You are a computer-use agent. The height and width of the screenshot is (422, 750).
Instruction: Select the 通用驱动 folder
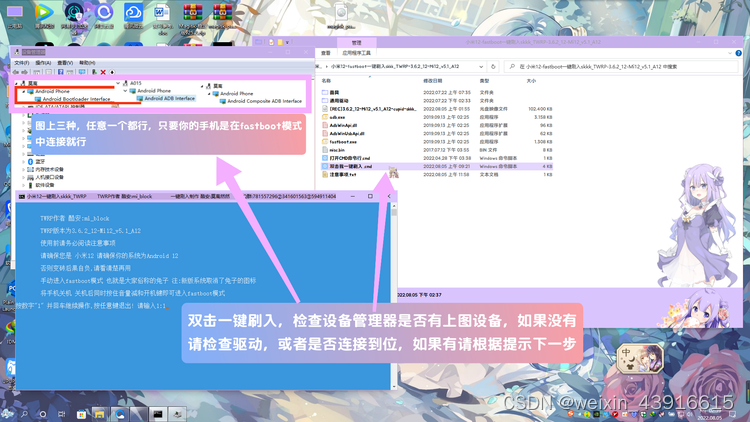click(438, 101)
